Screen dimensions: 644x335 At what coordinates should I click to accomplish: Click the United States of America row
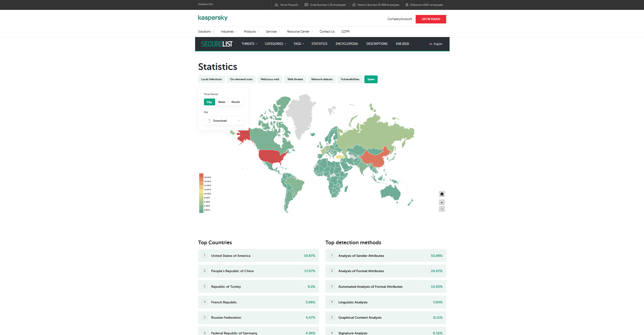coord(259,255)
